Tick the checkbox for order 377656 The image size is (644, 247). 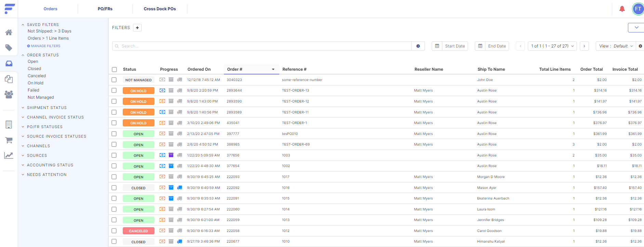click(x=114, y=155)
